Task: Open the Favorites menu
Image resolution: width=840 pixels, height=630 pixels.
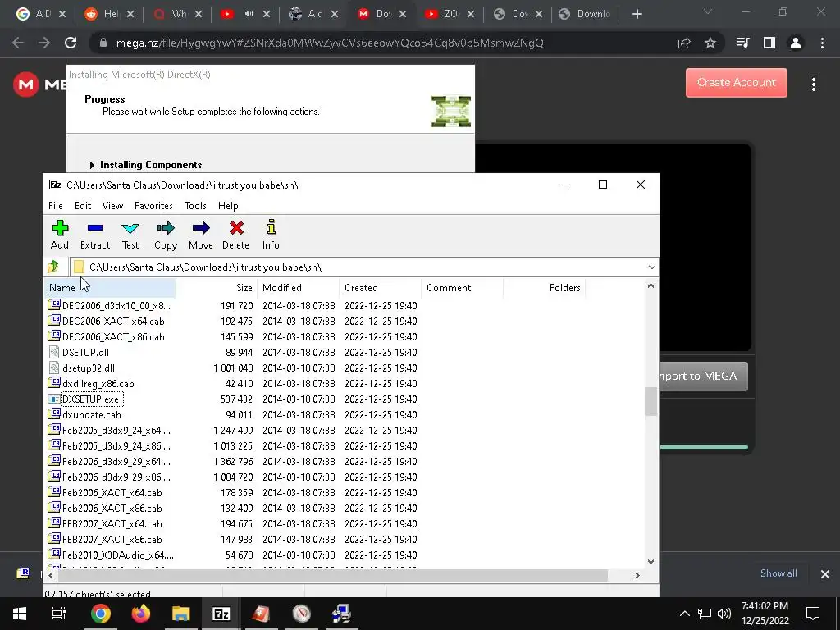Action: tap(153, 206)
